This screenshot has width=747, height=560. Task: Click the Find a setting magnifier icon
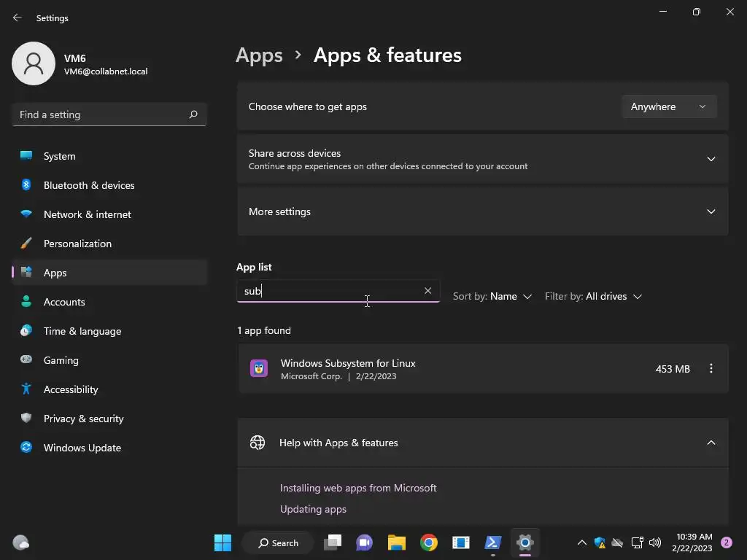[x=193, y=114]
